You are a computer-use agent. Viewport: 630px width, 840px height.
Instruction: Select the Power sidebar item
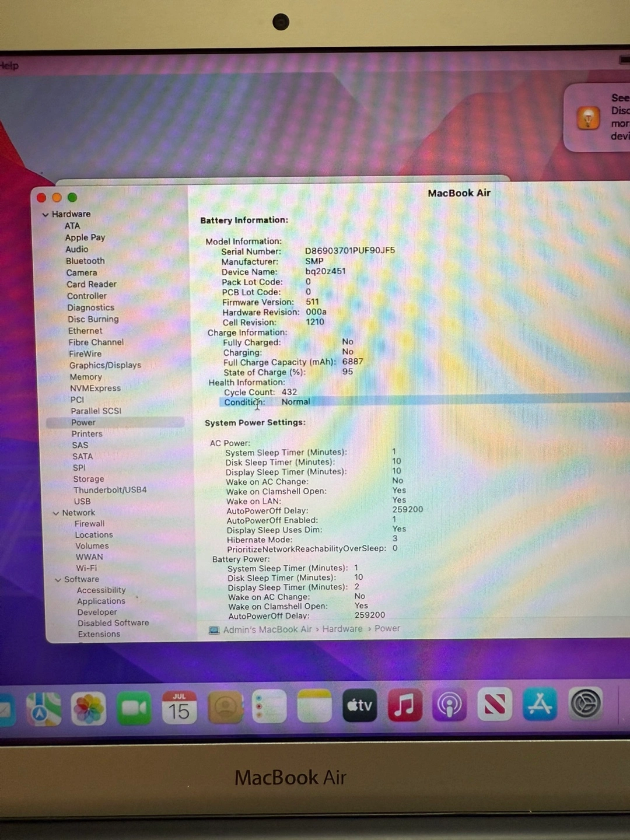(x=116, y=422)
